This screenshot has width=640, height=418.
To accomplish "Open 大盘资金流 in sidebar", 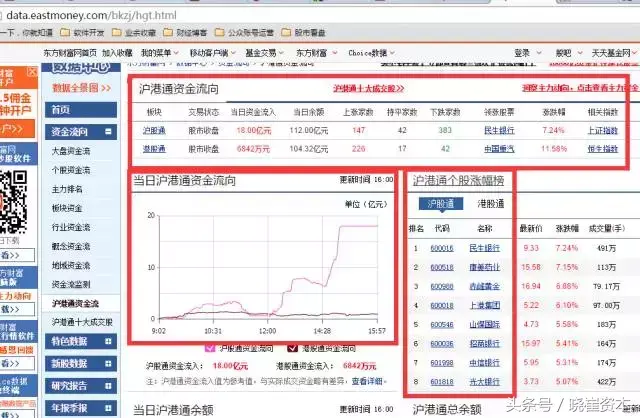I will [71, 151].
